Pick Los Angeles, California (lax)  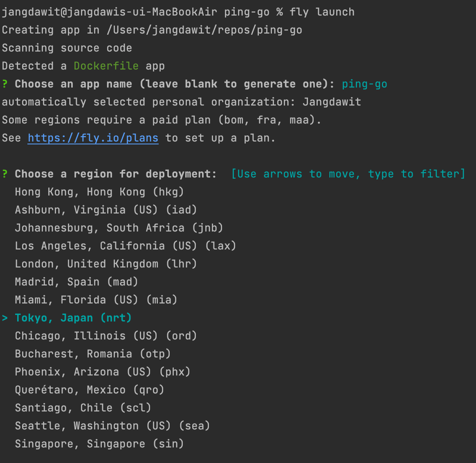click(126, 246)
